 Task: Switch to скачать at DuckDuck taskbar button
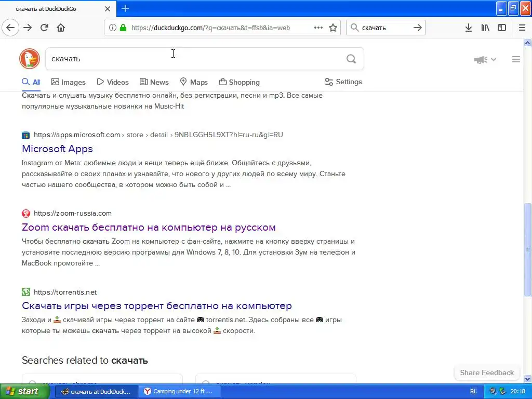(96, 392)
